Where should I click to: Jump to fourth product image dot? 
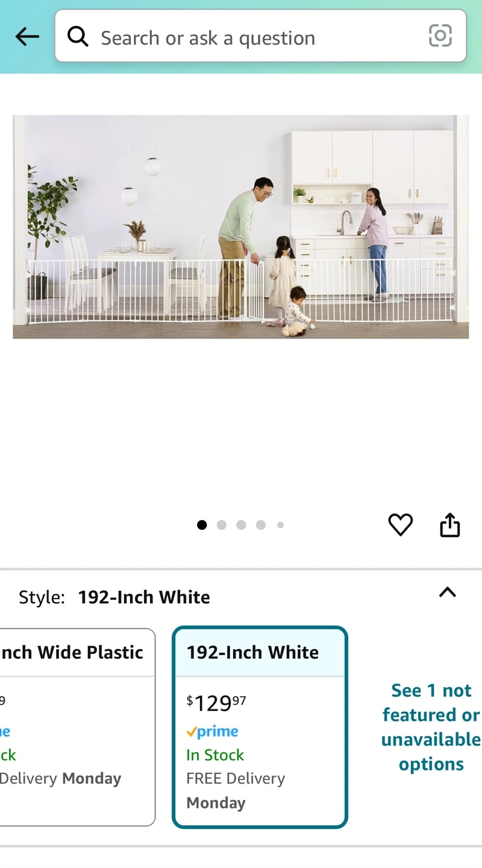point(260,525)
